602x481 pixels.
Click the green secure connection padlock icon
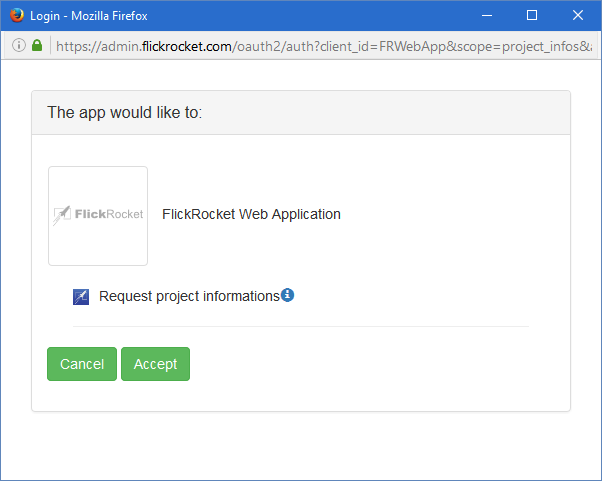(x=37, y=45)
